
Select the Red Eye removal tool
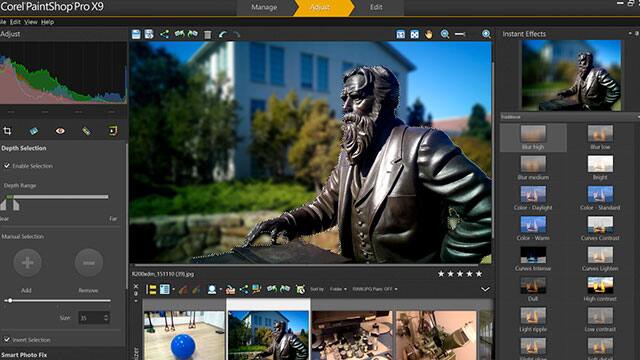pos(60,131)
